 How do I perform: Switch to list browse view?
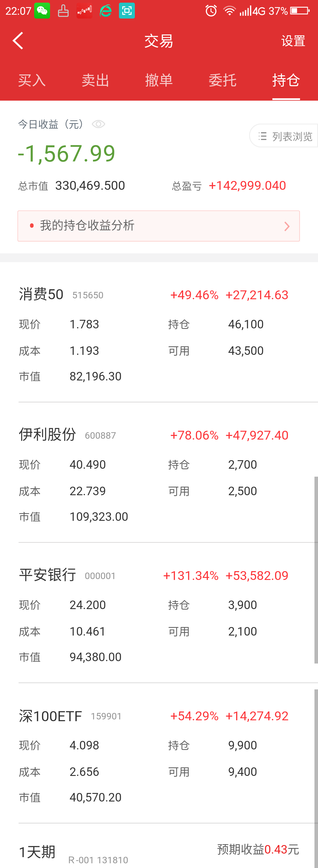[285, 136]
